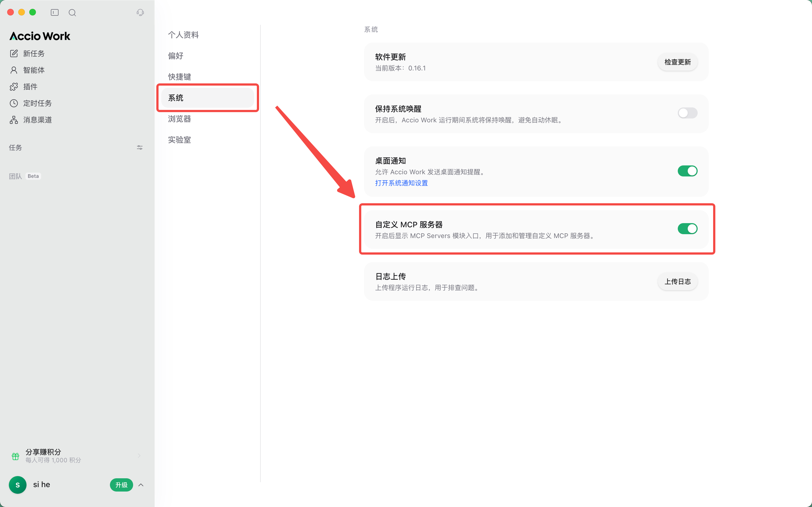Open the search magnifier icon

click(x=72, y=12)
